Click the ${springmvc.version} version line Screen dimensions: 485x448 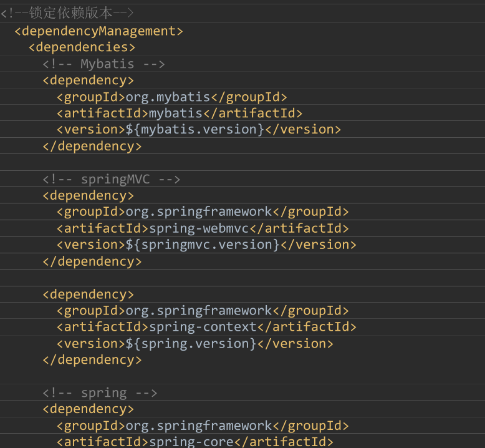tap(206, 245)
